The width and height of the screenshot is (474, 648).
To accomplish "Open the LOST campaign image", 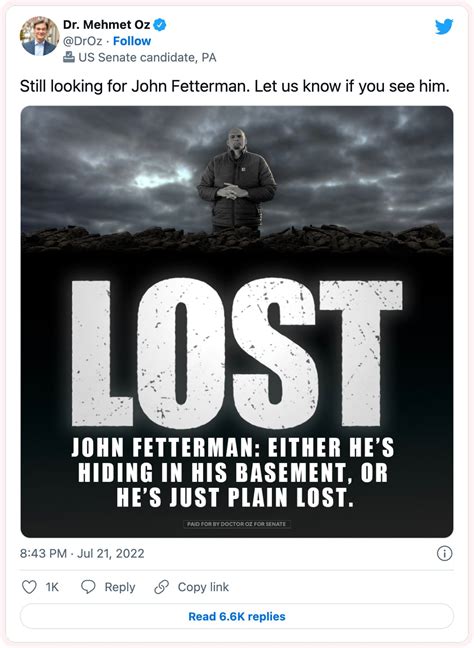I will (x=237, y=322).
